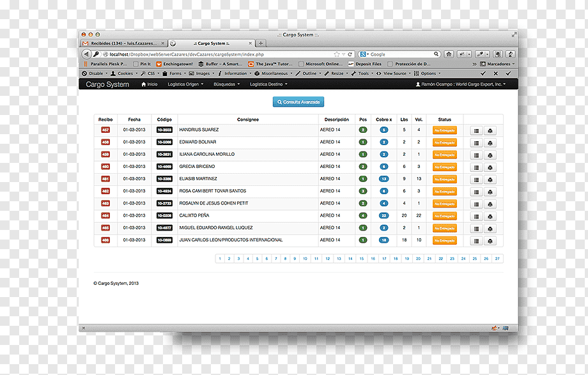Click the eyedropper tool in browser toolbar
This screenshot has height=375, width=588.
480,54
